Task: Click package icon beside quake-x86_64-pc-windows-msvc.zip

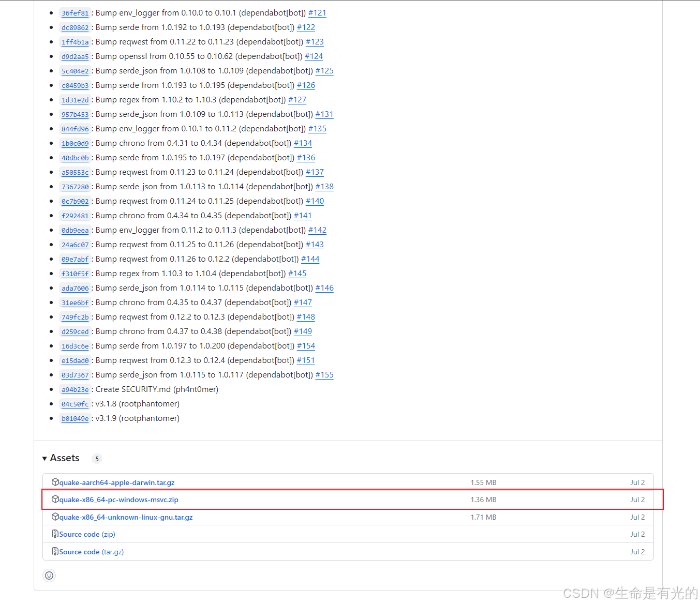Action: click(x=55, y=499)
